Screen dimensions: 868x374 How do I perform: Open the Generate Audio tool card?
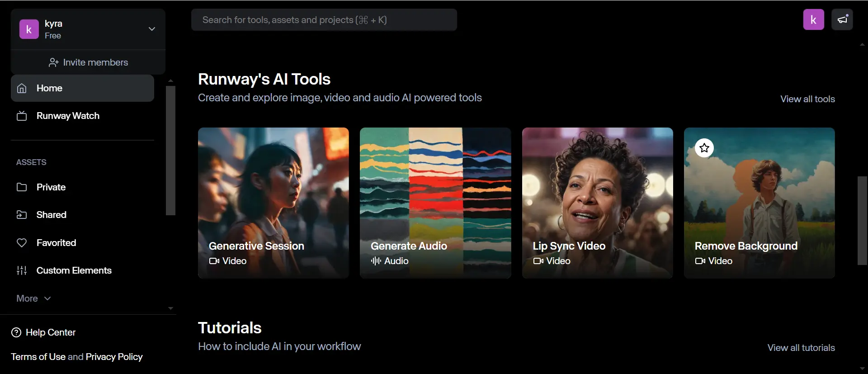[435, 203]
